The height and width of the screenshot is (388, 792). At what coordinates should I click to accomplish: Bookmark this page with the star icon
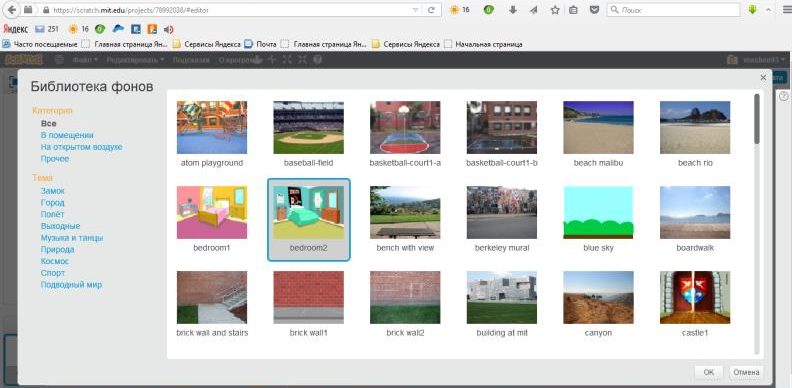(x=555, y=10)
